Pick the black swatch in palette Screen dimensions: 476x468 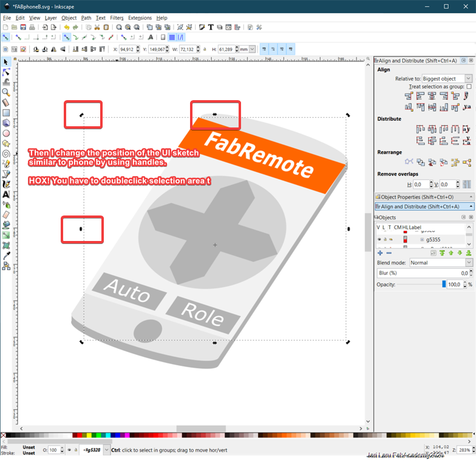point(8,435)
